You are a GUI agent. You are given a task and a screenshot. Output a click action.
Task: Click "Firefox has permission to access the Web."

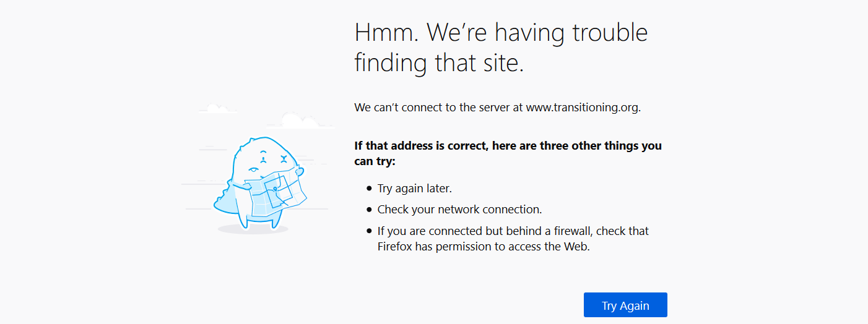click(x=484, y=247)
